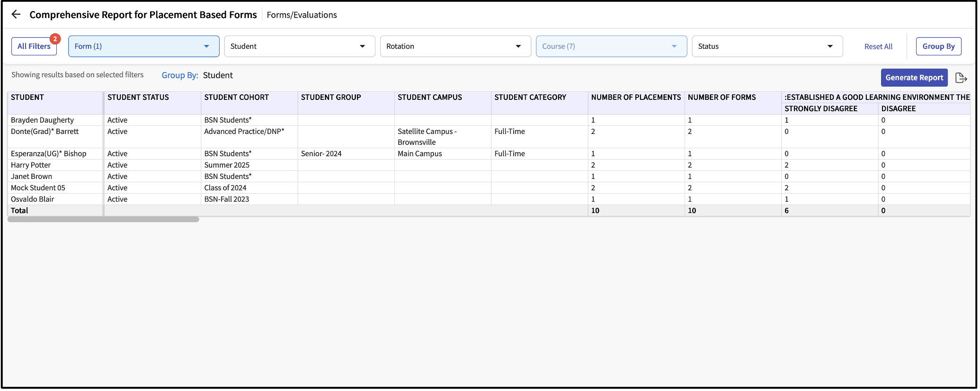Screen dimensions: 980x391
Task: Click the Forms/Evaluations breadcrumb text
Action: click(302, 15)
